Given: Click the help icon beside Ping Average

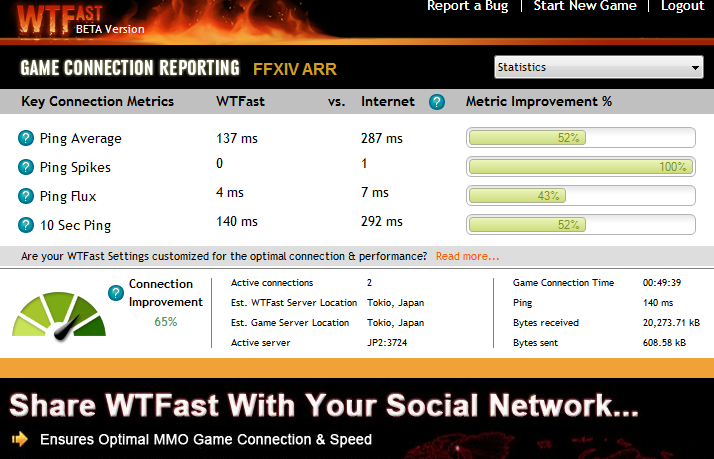Looking at the screenshot, I should coord(26,138).
